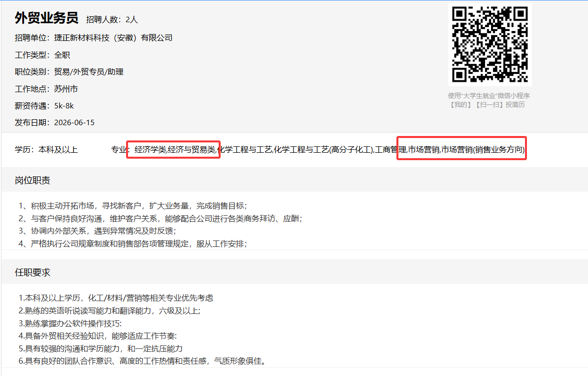Click the QR code caption 使用"大学生就业"微信小程序
Viewport: 588px width, 376px height.
click(489, 96)
